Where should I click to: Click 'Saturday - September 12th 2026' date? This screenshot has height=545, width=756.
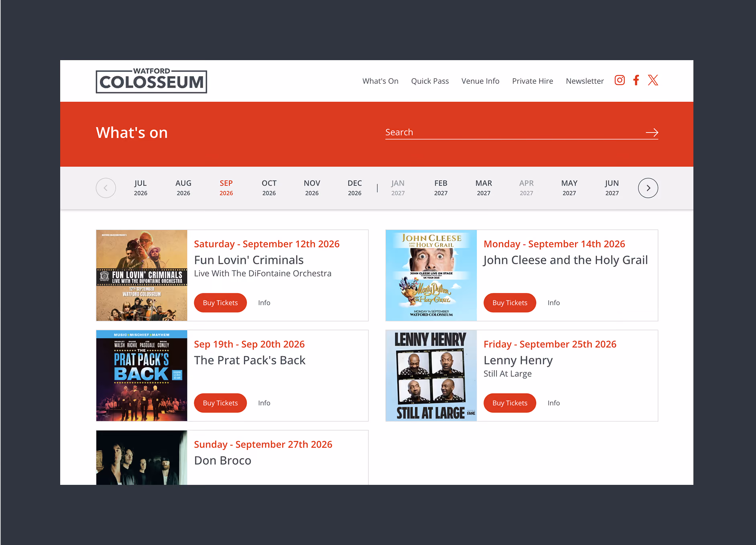[267, 244]
